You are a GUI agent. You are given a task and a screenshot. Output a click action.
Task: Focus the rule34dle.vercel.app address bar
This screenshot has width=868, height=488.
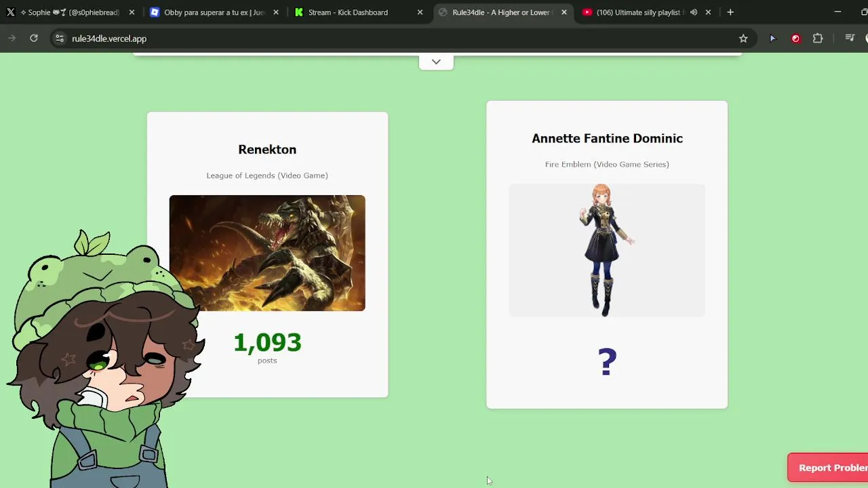point(400,39)
